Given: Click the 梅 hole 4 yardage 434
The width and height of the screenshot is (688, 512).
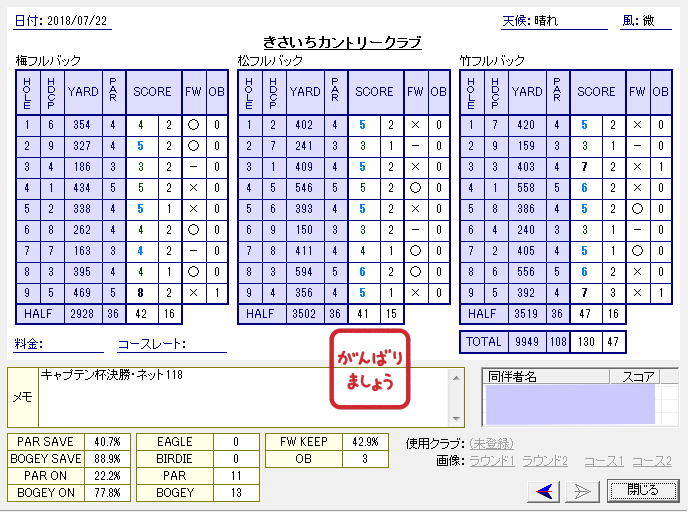Looking at the screenshot, I should pos(82,188).
